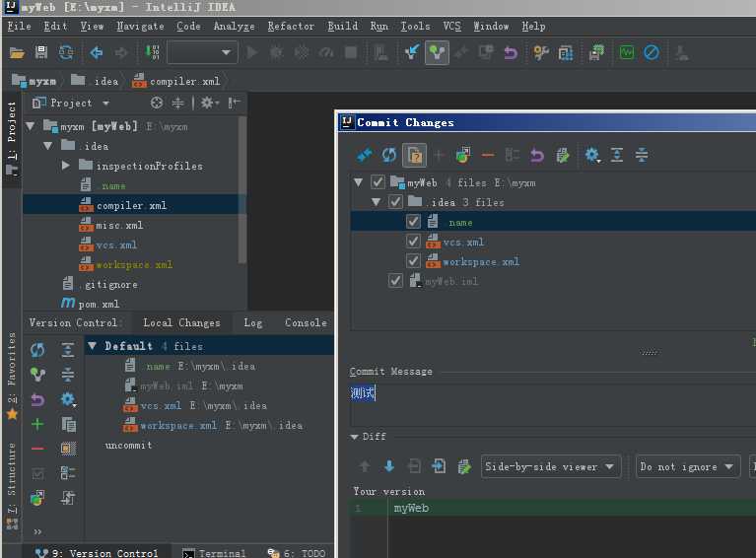Click Move to Another Changelist icon in Commit dialog
The image size is (756, 558).
[463, 156]
